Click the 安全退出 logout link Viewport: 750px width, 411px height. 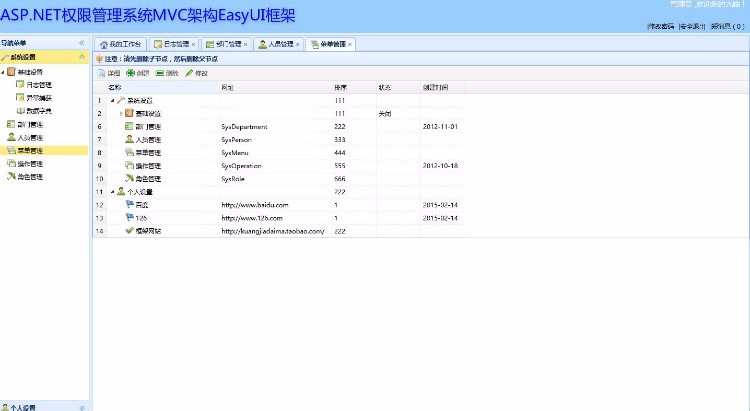point(693,26)
